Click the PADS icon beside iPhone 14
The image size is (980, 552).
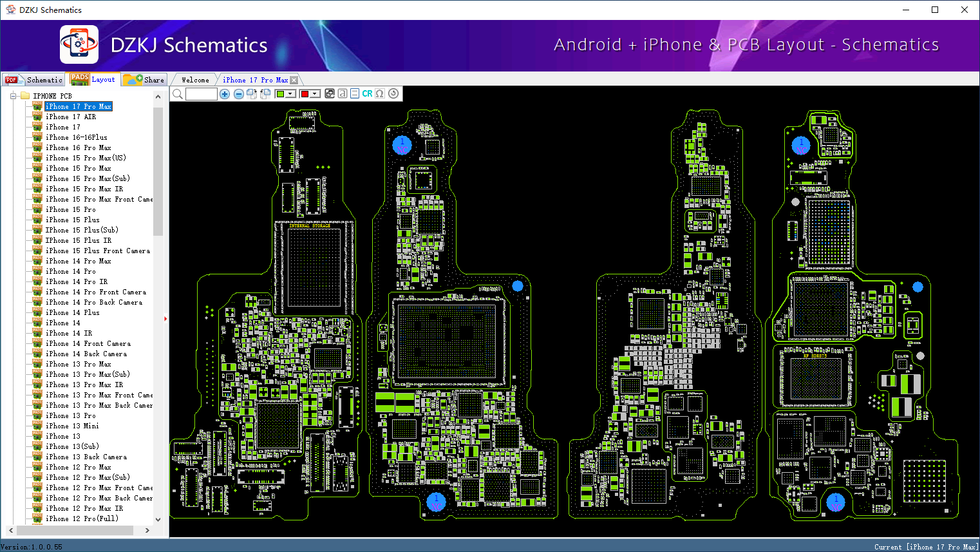pyautogui.click(x=37, y=323)
